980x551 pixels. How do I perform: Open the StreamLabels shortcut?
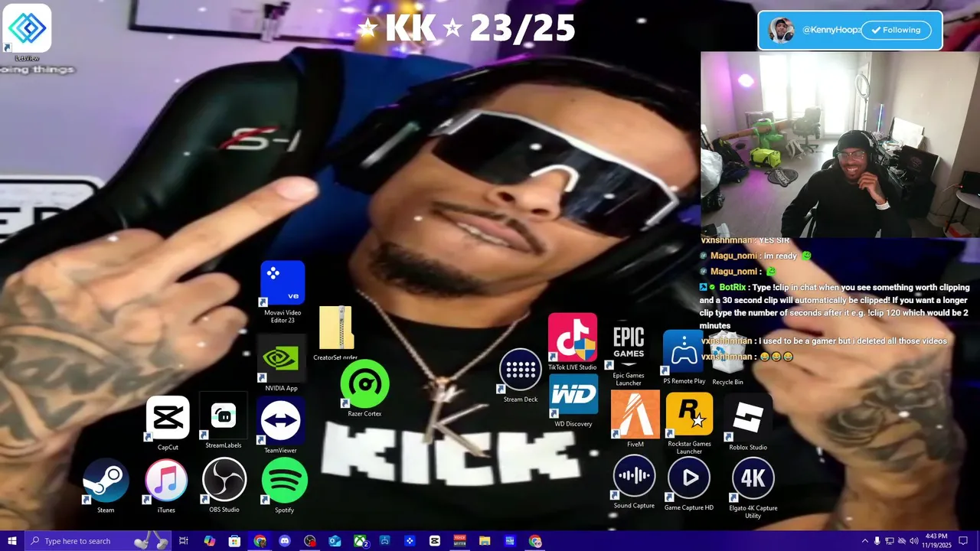(x=223, y=421)
